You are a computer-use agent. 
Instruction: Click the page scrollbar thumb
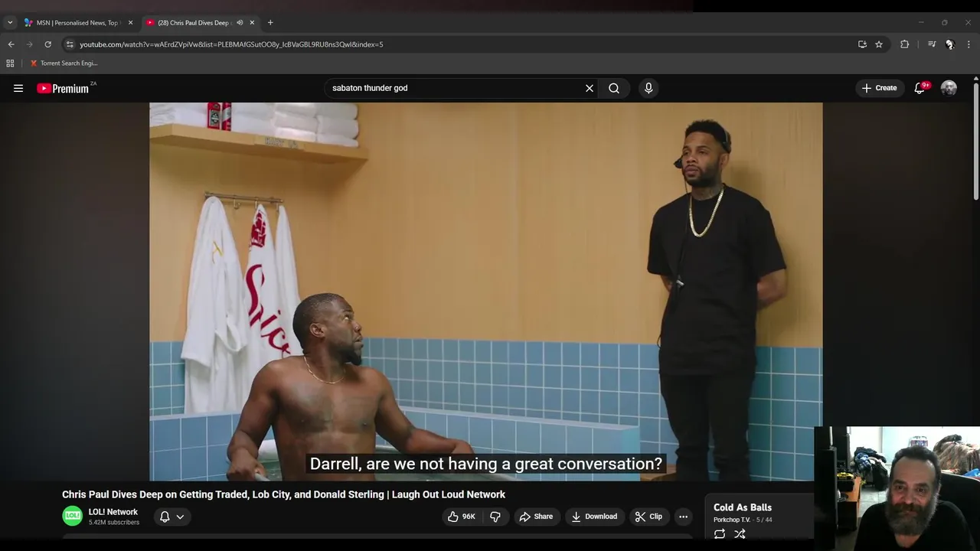pyautogui.click(x=975, y=142)
